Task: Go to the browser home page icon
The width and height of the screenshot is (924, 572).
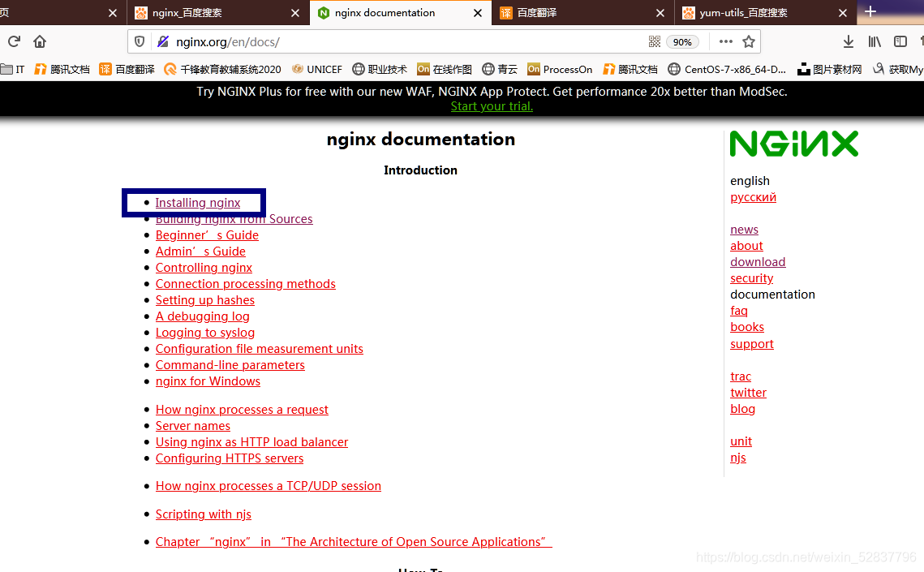Action: [40, 41]
